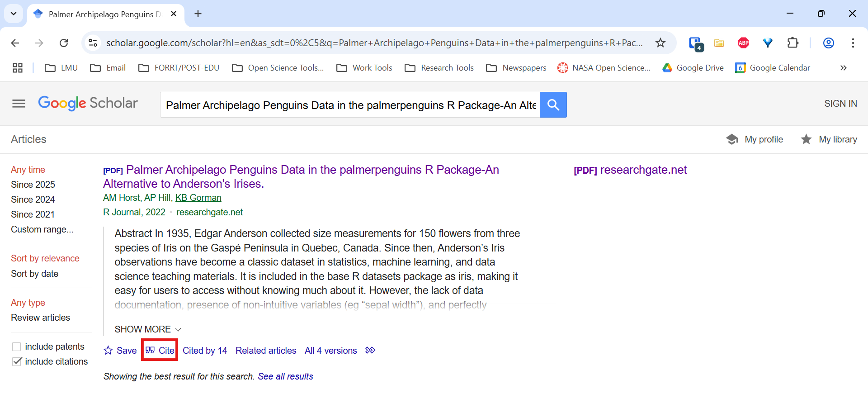Screen dimensions: 868x413
Task: Open the [PDF] researchgate.net link
Action: click(630, 170)
